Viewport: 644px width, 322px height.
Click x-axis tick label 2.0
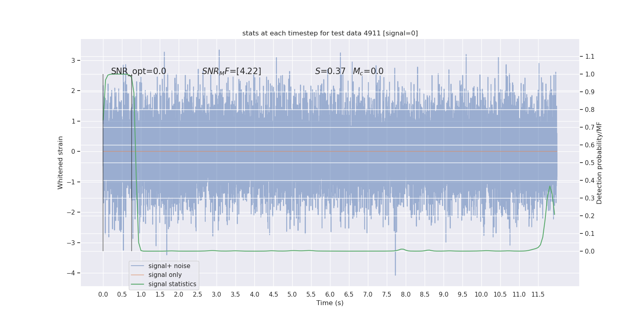(179, 295)
